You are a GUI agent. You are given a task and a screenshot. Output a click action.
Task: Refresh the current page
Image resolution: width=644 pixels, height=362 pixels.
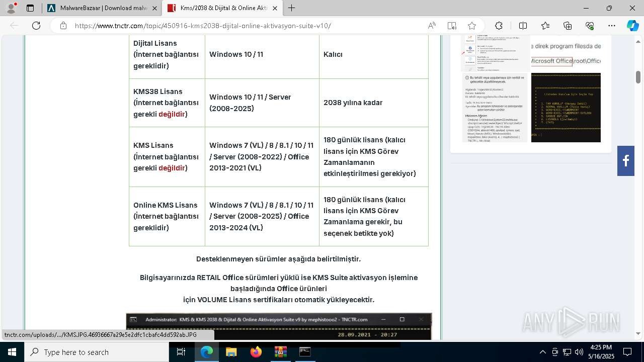(x=36, y=26)
